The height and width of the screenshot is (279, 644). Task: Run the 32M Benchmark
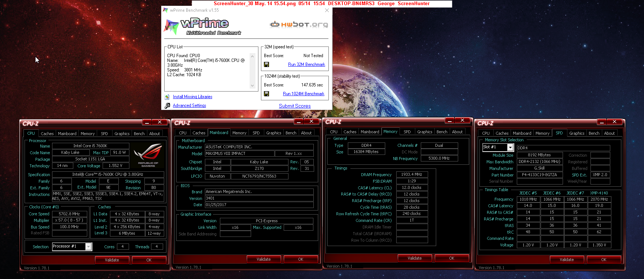point(306,64)
